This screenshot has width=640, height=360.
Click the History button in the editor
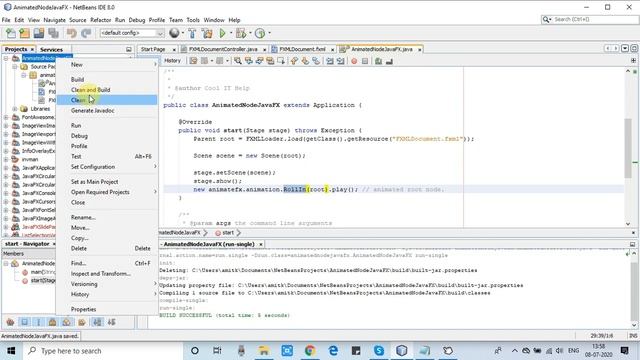172,61
